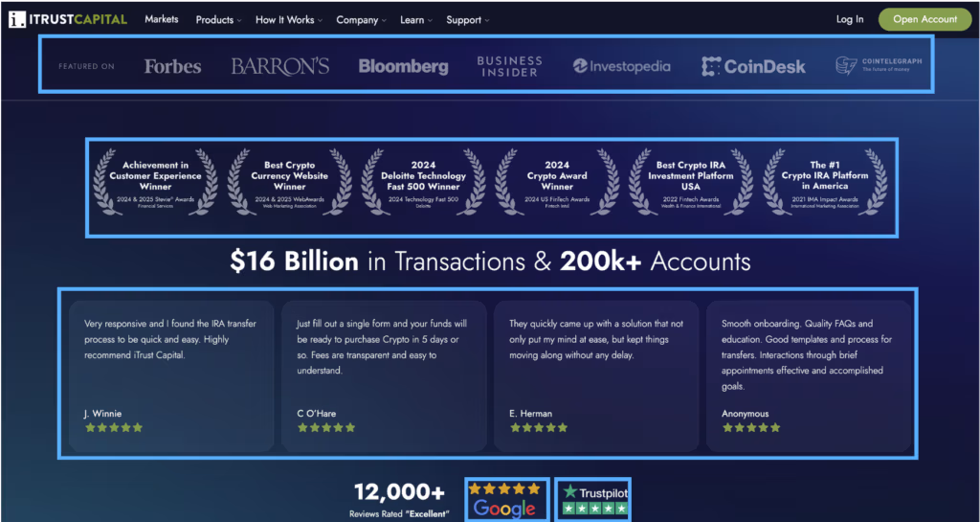The image size is (980, 522).
Task: Click the #1 Crypto IRA Platform badge
Action: point(824,183)
